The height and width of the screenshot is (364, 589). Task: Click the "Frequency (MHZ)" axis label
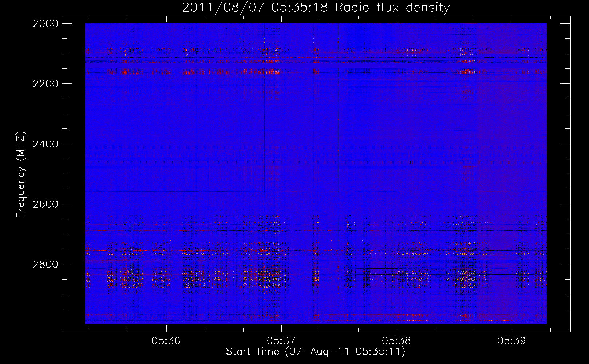click(x=21, y=175)
